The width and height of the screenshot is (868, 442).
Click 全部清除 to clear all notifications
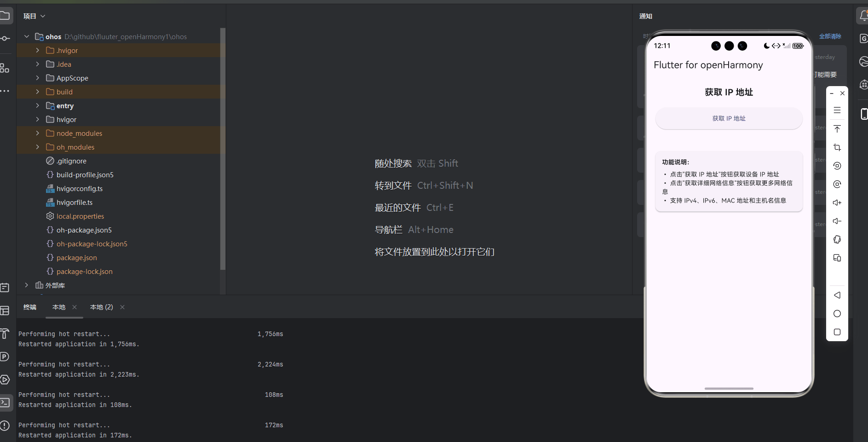830,36
